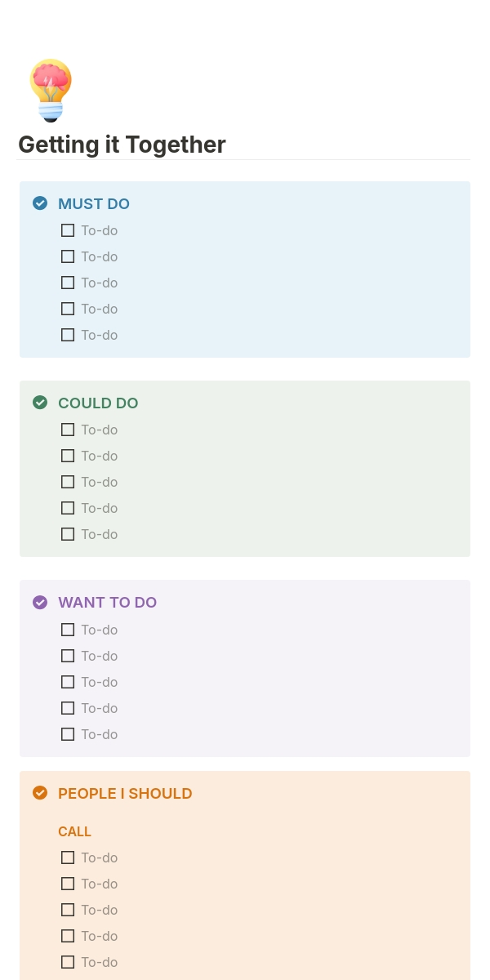This screenshot has width=490, height=980.
Task: Click the orange checkmark icon beside PEOPLE I SHOULD
Action: 40,793
